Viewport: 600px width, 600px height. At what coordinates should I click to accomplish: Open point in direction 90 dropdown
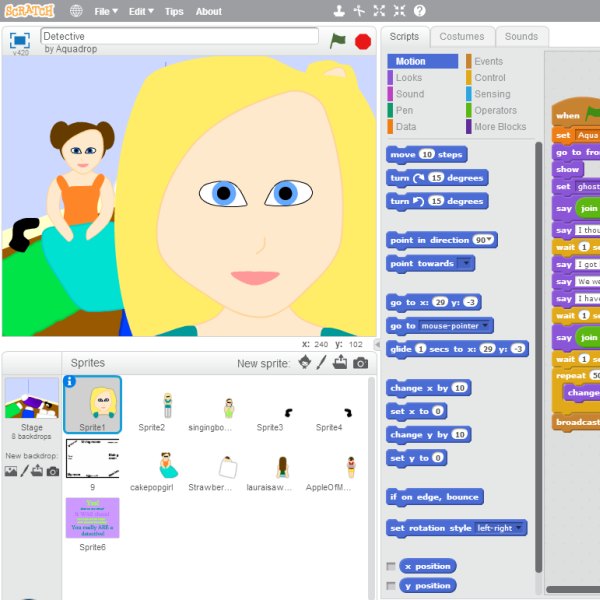pos(489,240)
